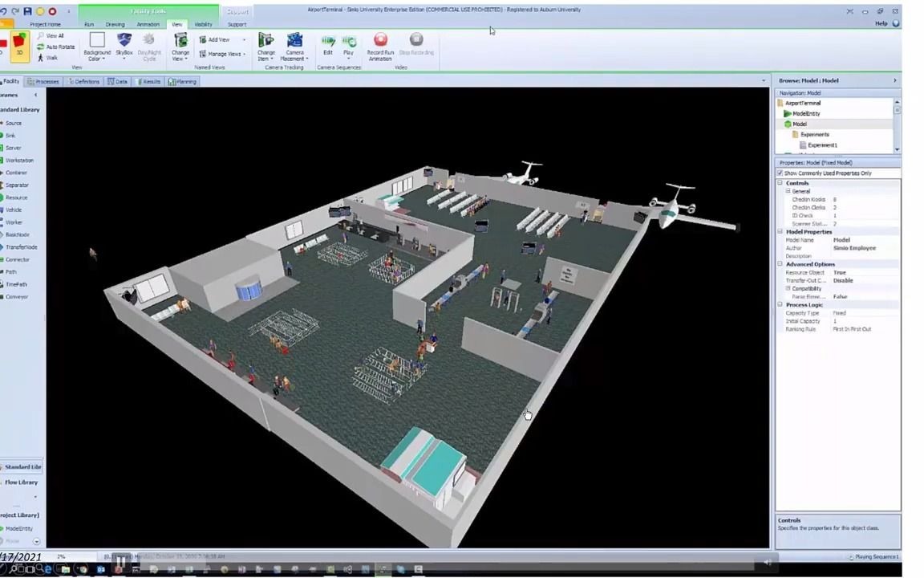The width and height of the screenshot is (924, 578).
Task: Collapse the Process Logic properties section
Action: click(x=779, y=304)
